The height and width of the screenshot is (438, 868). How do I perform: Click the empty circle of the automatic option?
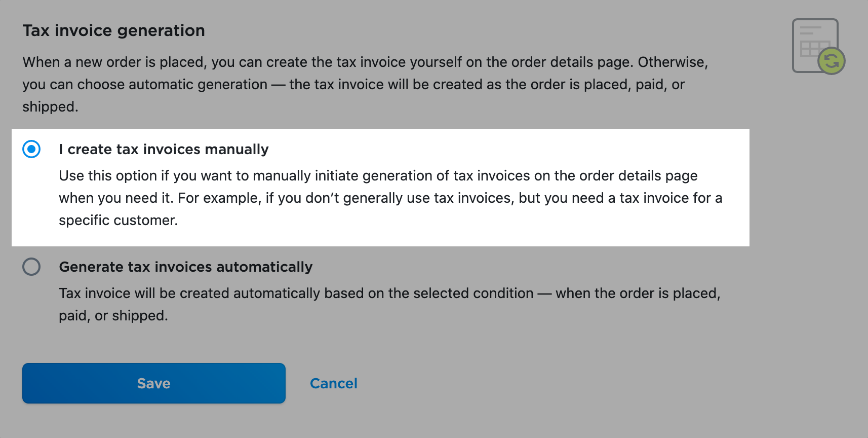click(x=31, y=267)
